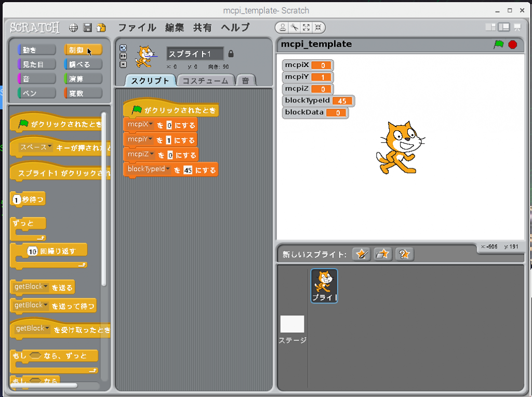Click the share project icon beside the floppy disk
532x397 pixels.
pos(101,28)
